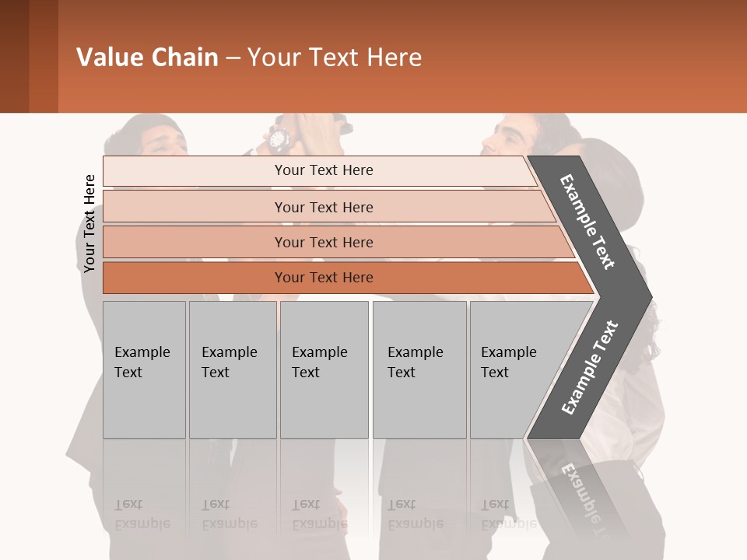The height and width of the screenshot is (560, 747).
Task: Click the bold "Value Chain" title text
Action: [147, 58]
